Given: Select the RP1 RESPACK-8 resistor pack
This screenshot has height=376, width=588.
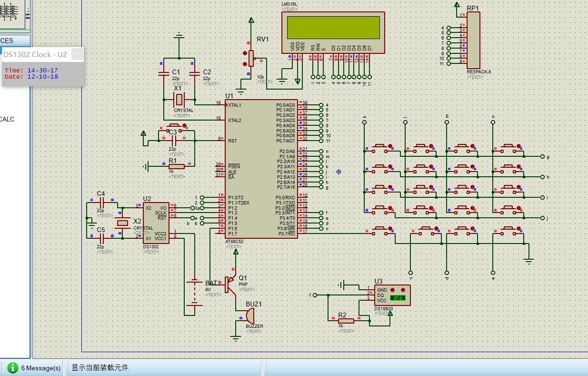Looking at the screenshot, I should (x=473, y=40).
